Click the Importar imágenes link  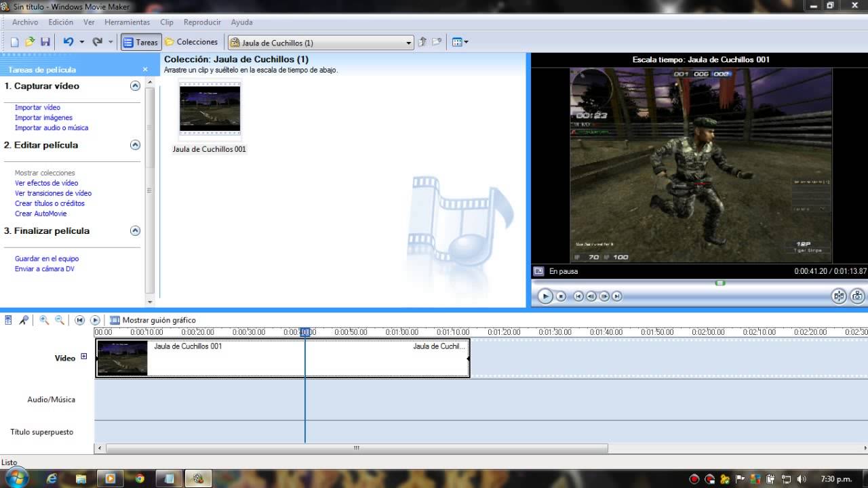pos(43,117)
